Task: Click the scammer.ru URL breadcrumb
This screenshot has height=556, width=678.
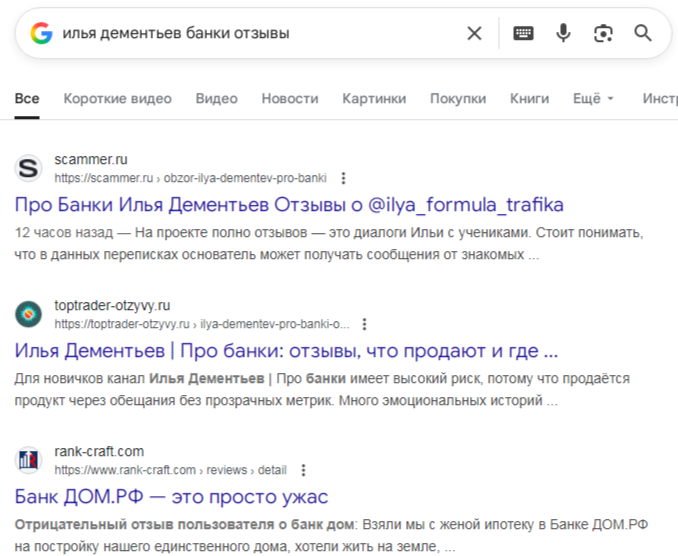Action: coord(190,178)
